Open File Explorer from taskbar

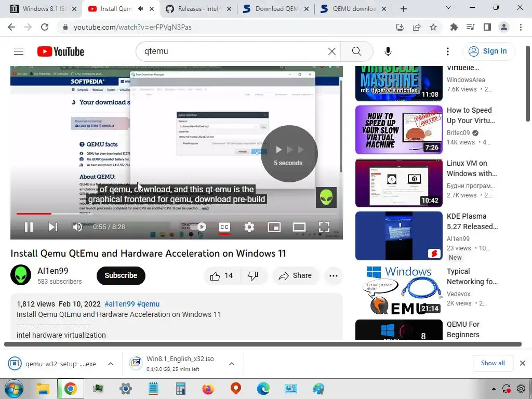click(43, 389)
